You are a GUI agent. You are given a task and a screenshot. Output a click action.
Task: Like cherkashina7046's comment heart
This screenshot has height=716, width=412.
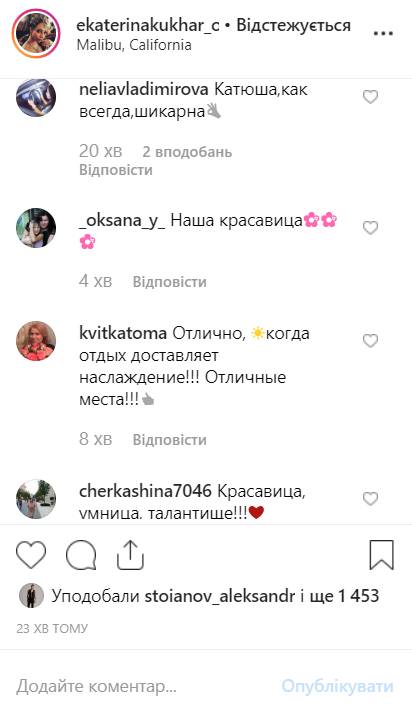pos(370,499)
